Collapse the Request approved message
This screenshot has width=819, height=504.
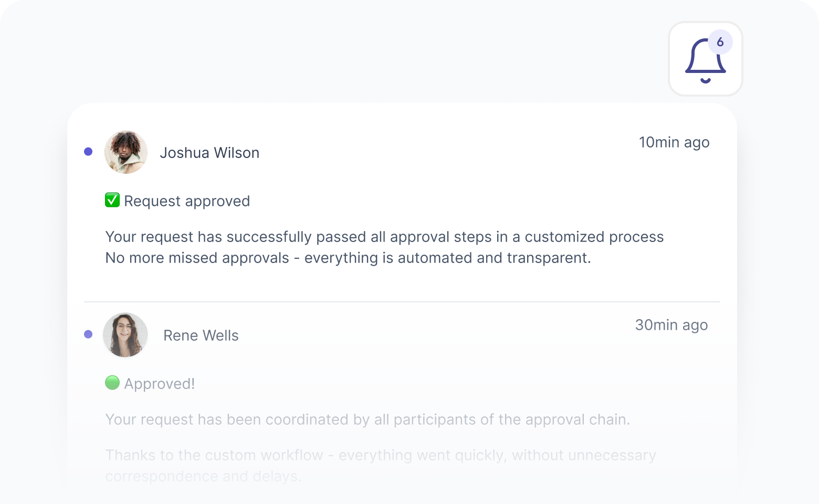(186, 201)
